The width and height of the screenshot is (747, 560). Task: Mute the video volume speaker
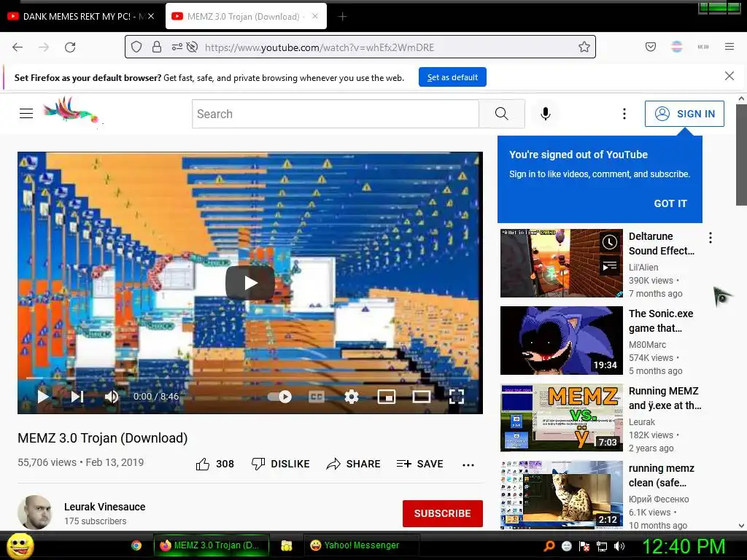click(x=112, y=397)
